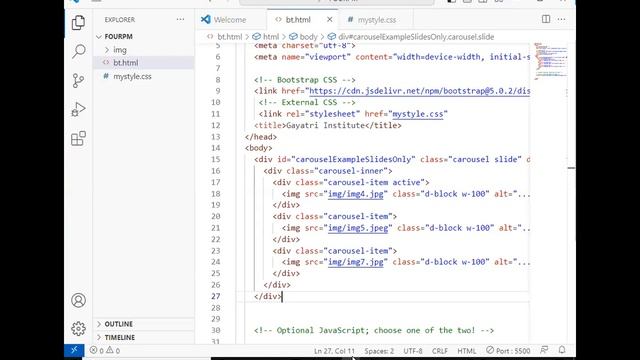The image size is (640, 360).
Task: Follow img/img7.jpg link on line 24
Action: [x=356, y=262]
